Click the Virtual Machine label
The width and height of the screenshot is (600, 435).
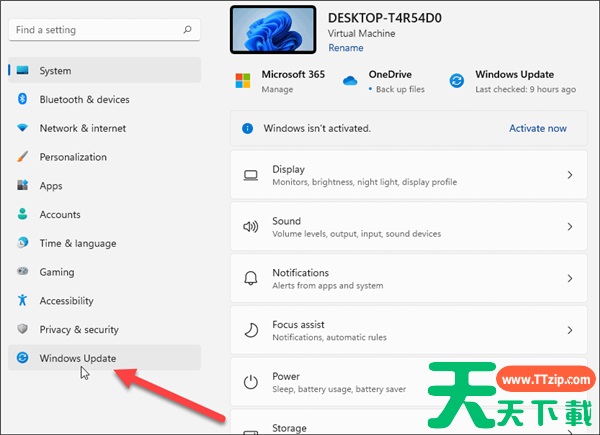pos(361,33)
